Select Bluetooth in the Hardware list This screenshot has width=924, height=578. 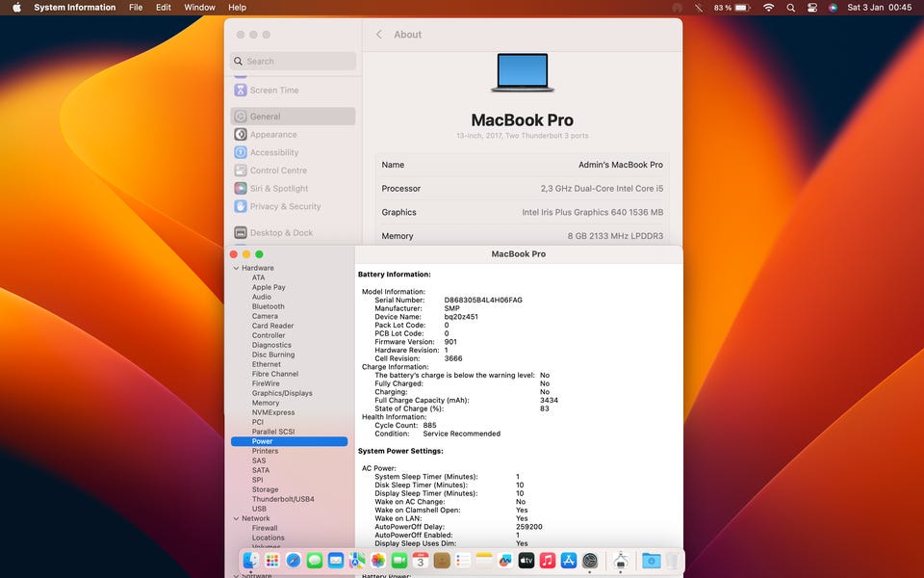click(268, 306)
